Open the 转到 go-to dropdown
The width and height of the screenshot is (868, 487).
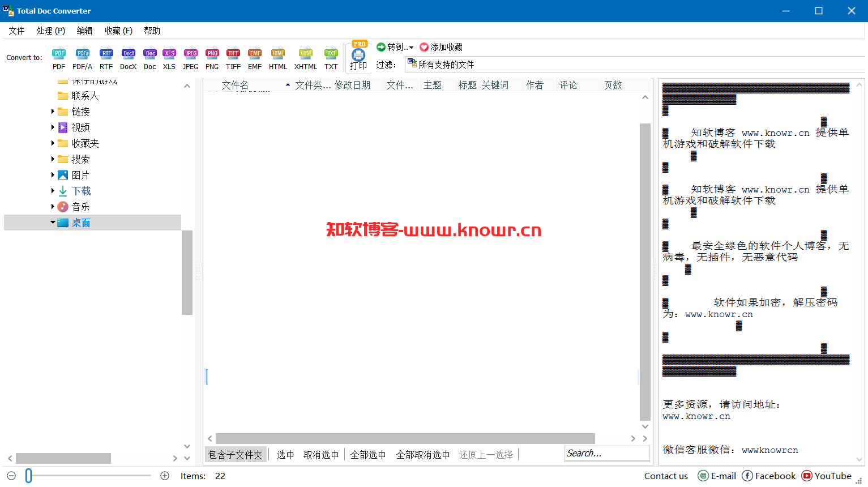click(395, 47)
